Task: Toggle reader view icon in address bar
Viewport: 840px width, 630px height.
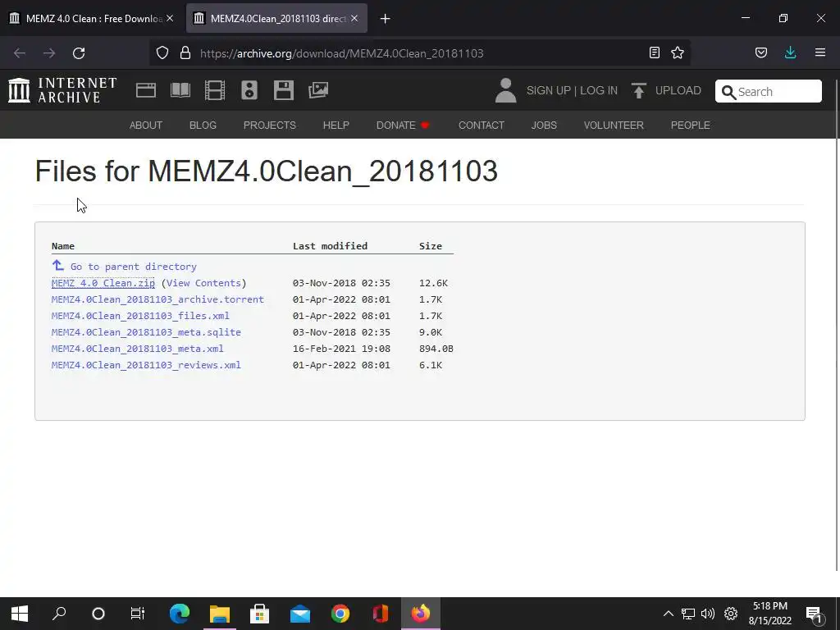Action: (x=654, y=52)
